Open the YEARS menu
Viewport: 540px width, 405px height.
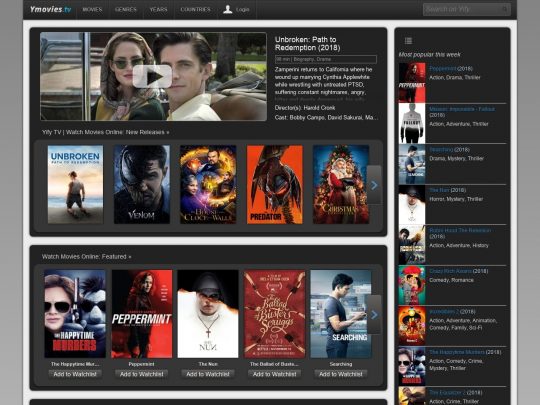point(158,10)
